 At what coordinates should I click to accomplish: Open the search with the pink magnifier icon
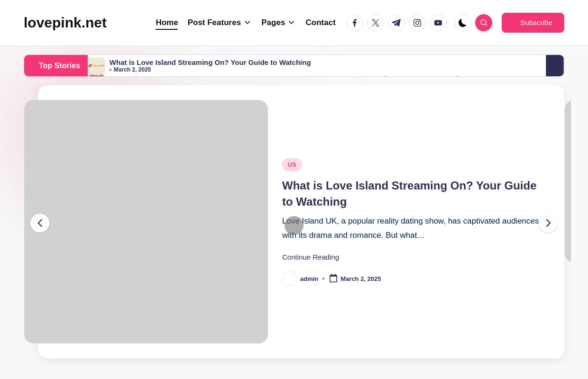click(484, 23)
